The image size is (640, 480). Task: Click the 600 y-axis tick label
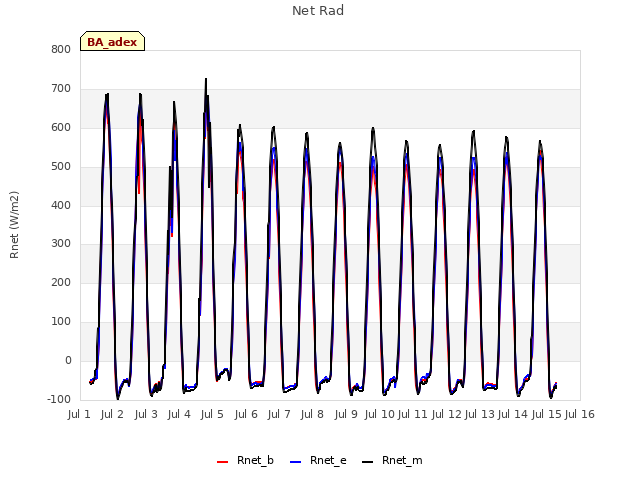pyautogui.click(x=61, y=127)
